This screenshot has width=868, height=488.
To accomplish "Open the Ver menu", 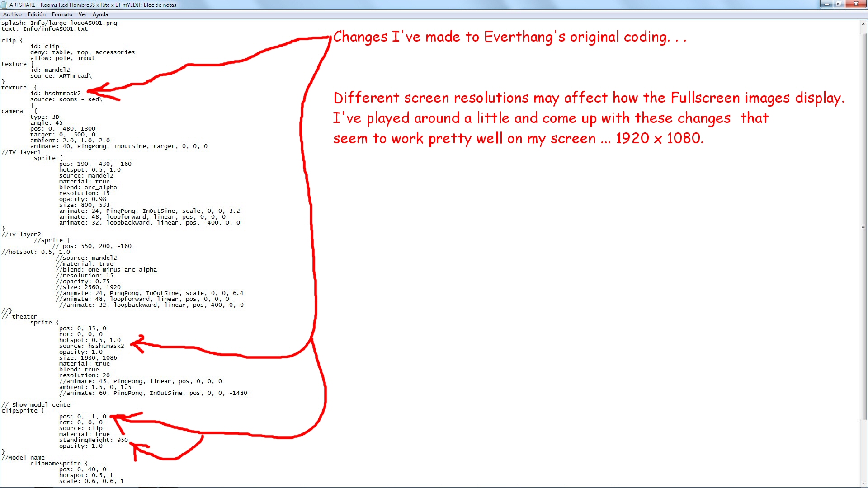I will click(x=82, y=14).
